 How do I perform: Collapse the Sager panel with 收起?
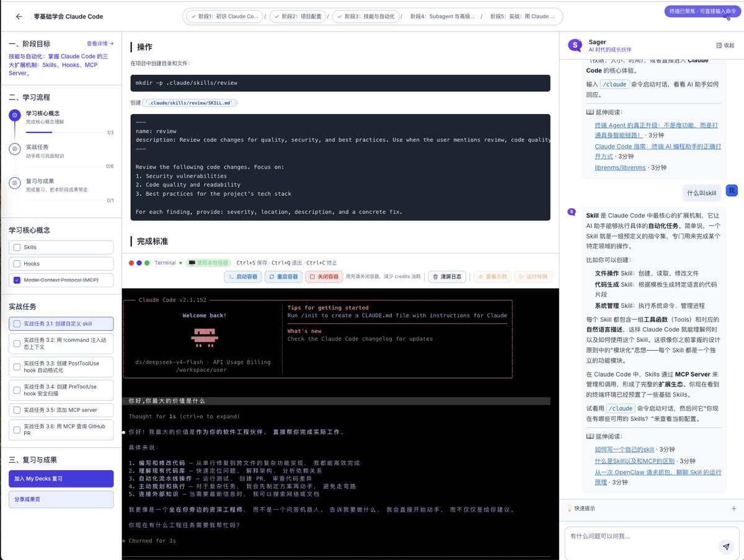(725, 45)
